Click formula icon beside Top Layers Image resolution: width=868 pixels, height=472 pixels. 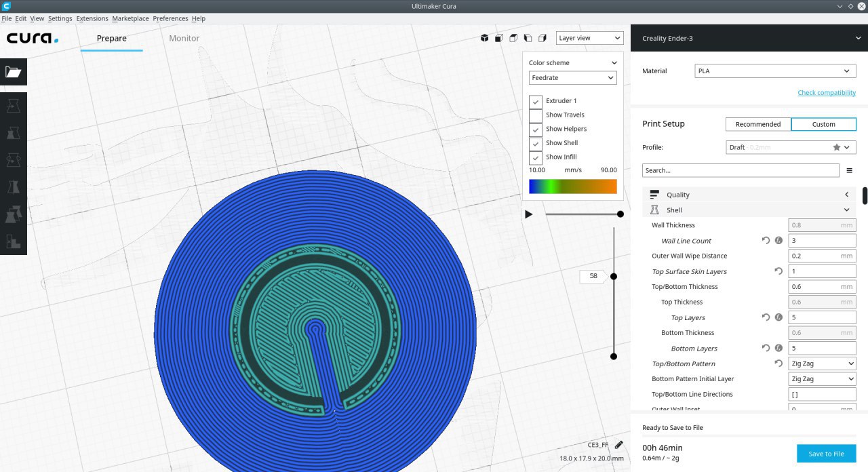coord(778,317)
